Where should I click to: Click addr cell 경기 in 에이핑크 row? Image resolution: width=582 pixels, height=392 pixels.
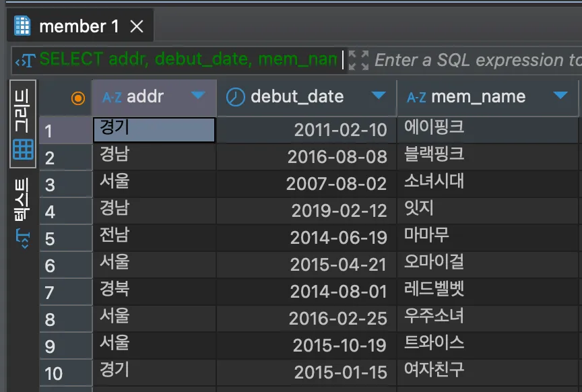click(154, 130)
